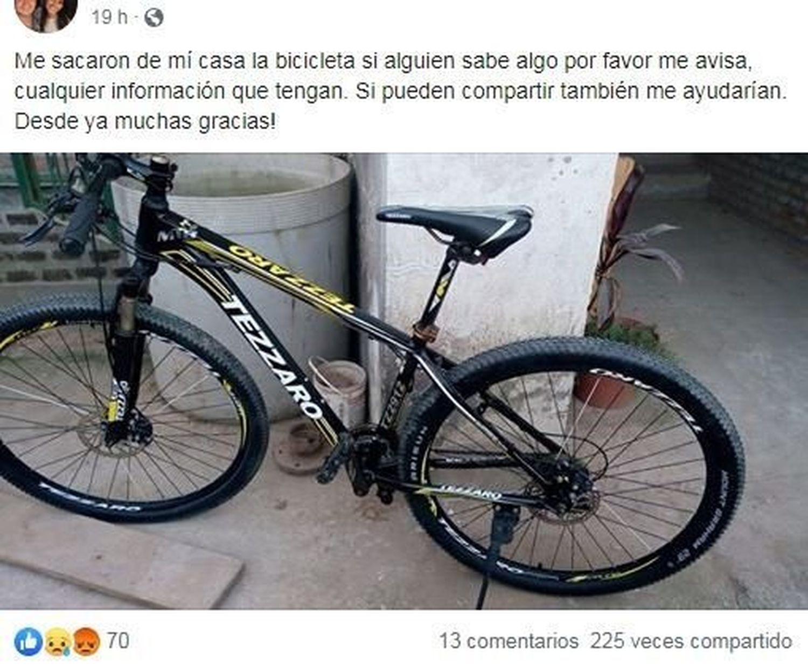Screen dimensions: 808x672
Task: Click the blue Like reaction icon
Action: point(28,641)
